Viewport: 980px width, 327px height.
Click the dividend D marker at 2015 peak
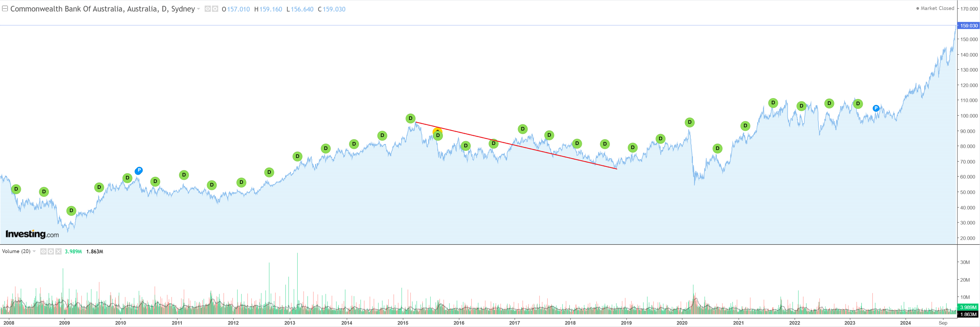pos(410,118)
